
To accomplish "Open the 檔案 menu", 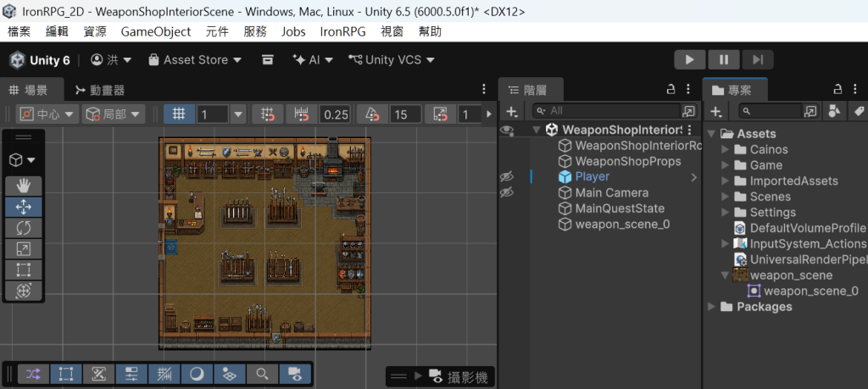I will click(x=19, y=31).
